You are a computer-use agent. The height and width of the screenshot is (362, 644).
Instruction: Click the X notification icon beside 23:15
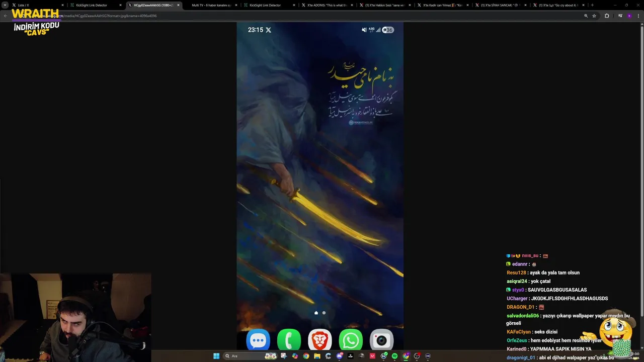(x=268, y=30)
